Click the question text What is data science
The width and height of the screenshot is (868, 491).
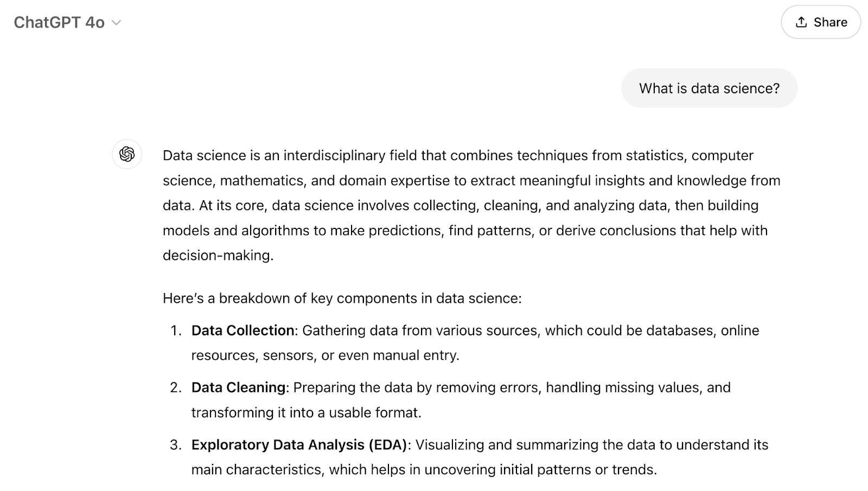(x=709, y=88)
